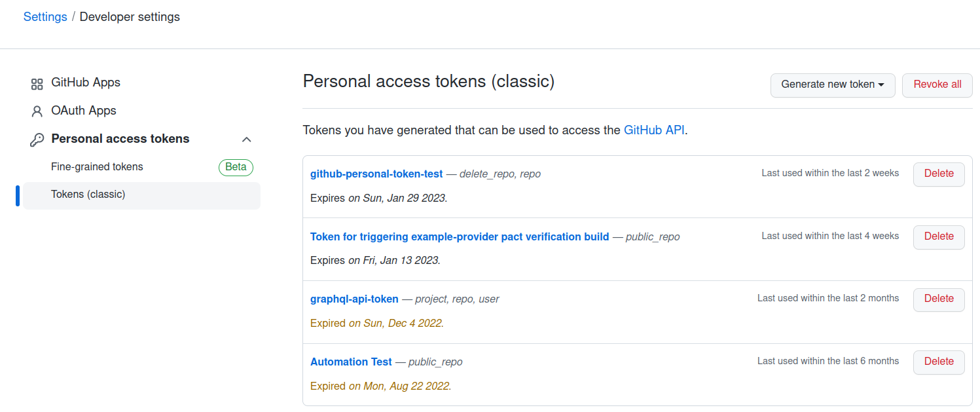Open github-personal-token-test token
The width and height of the screenshot is (980, 412).
(x=376, y=174)
